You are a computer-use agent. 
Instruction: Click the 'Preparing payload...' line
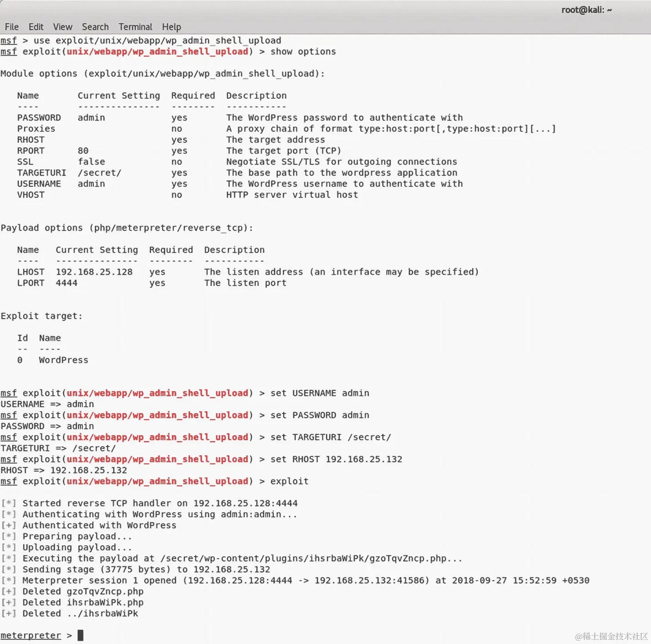(x=67, y=537)
